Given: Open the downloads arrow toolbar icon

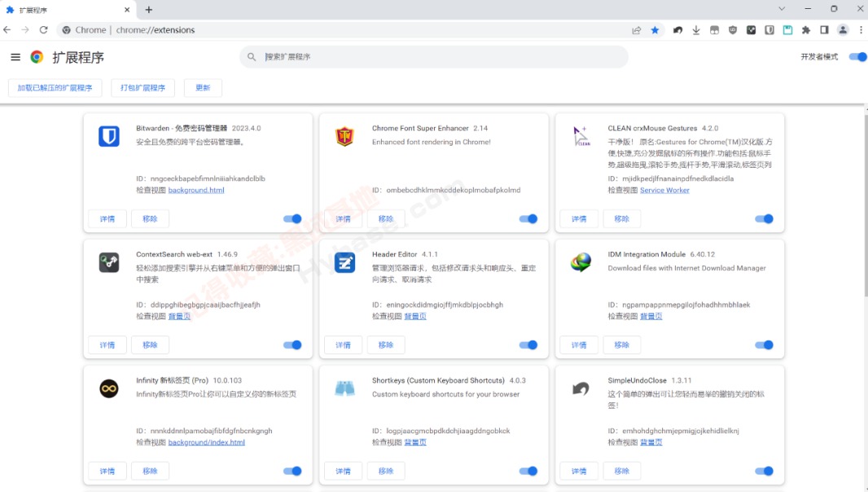Looking at the screenshot, I should (696, 30).
